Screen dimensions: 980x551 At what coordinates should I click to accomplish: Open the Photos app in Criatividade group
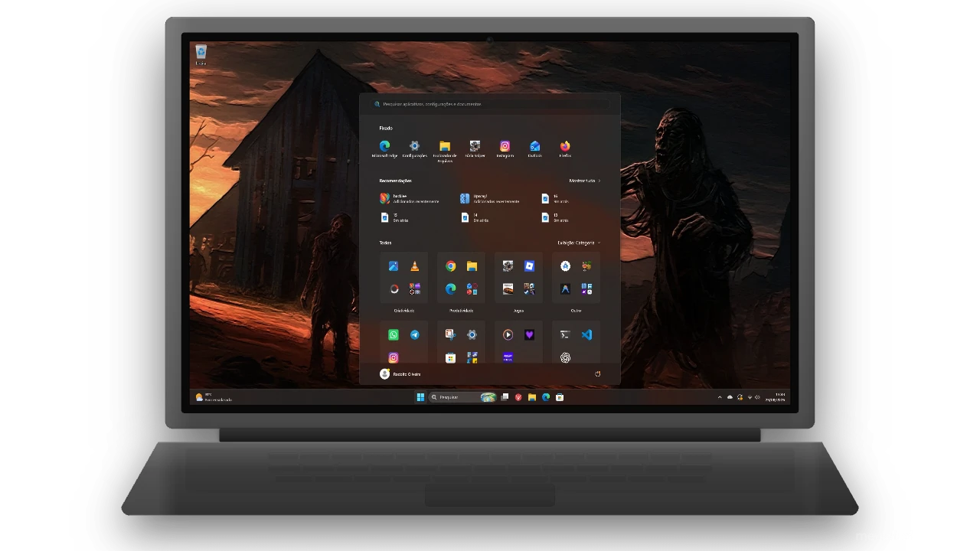pyautogui.click(x=394, y=266)
